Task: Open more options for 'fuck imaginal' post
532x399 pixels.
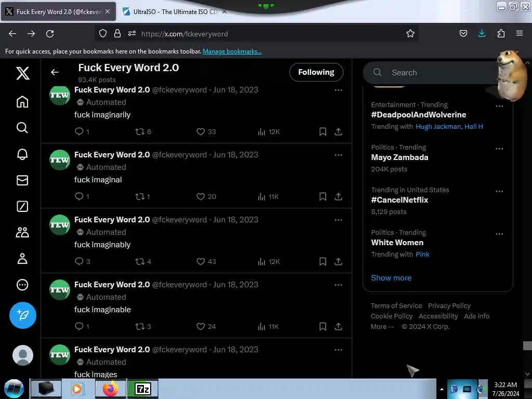Action: point(338,155)
